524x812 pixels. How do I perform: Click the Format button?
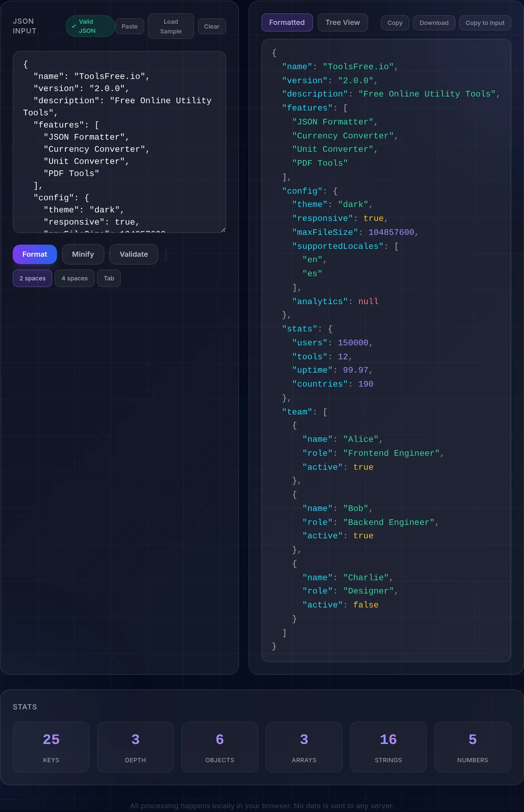[x=35, y=254]
